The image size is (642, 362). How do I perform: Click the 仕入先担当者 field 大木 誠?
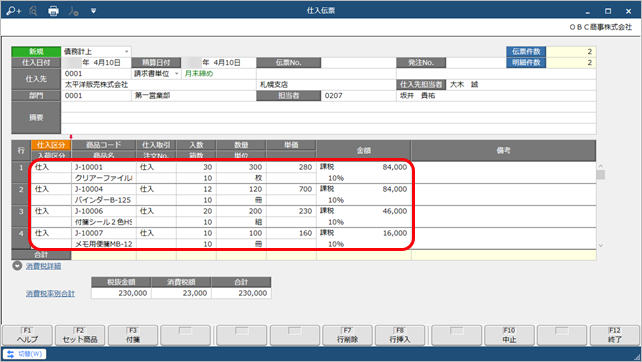tap(521, 85)
